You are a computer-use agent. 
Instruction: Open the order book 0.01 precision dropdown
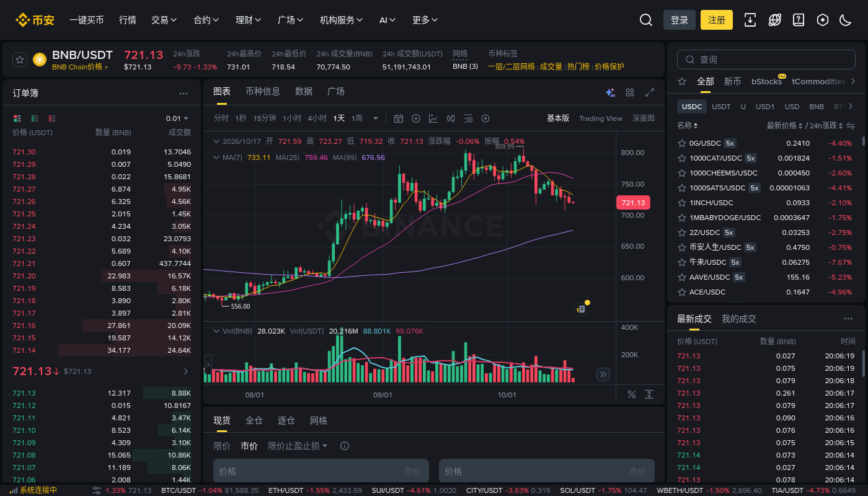click(x=177, y=118)
